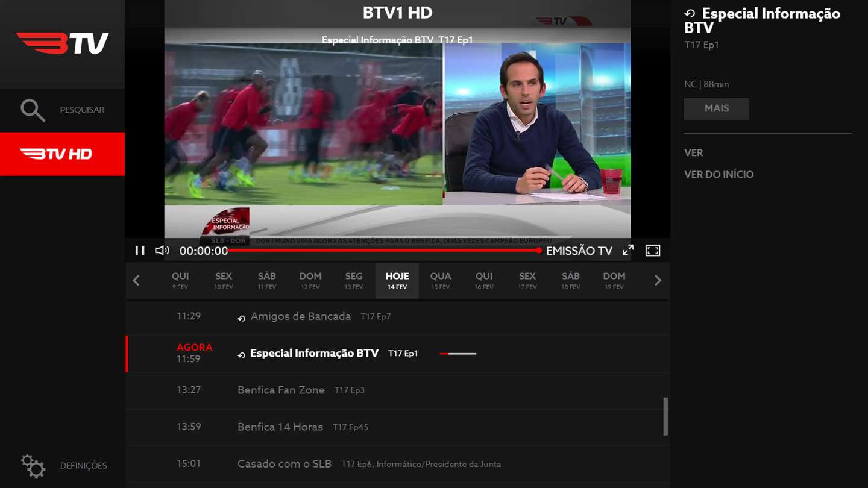Viewport: 868px width, 488px height.
Task: Select DOM 12 FEV day tab
Action: pyautogui.click(x=310, y=281)
